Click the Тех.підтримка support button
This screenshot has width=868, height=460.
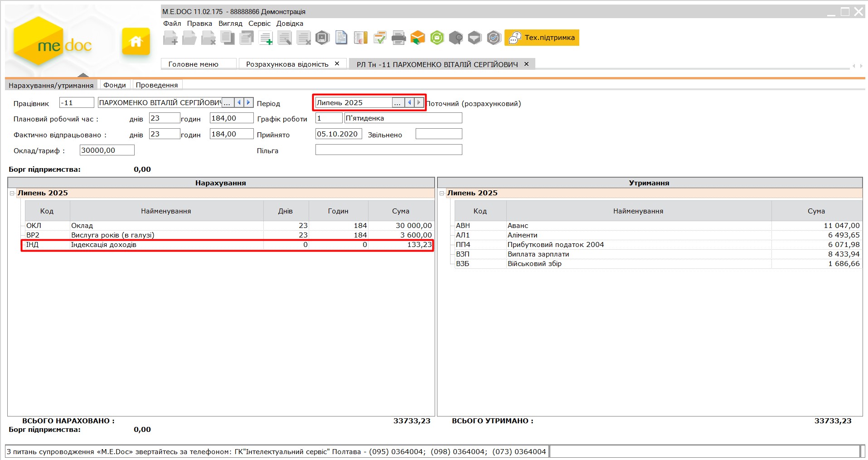coord(542,38)
